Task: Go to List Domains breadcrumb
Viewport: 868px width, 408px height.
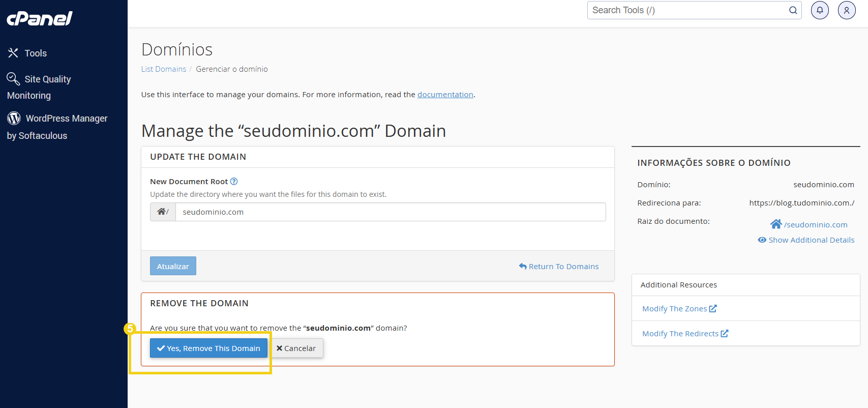Action: [164, 69]
